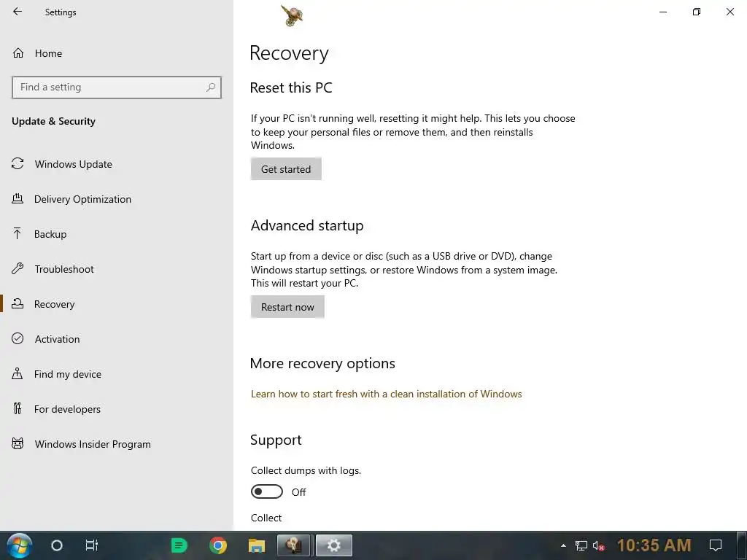
Task: Open the Troubleshoot page
Action: point(117,269)
